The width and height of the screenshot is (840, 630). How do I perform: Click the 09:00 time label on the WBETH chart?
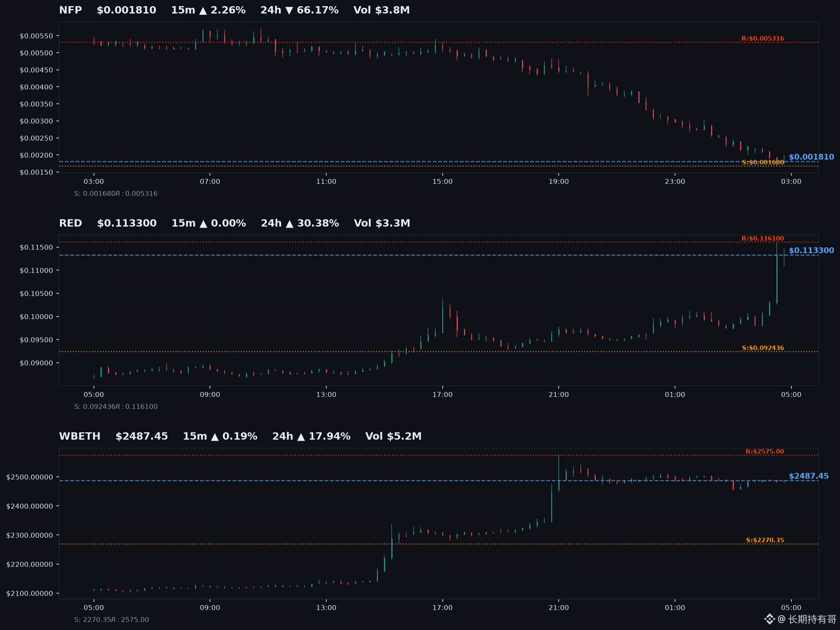point(210,608)
